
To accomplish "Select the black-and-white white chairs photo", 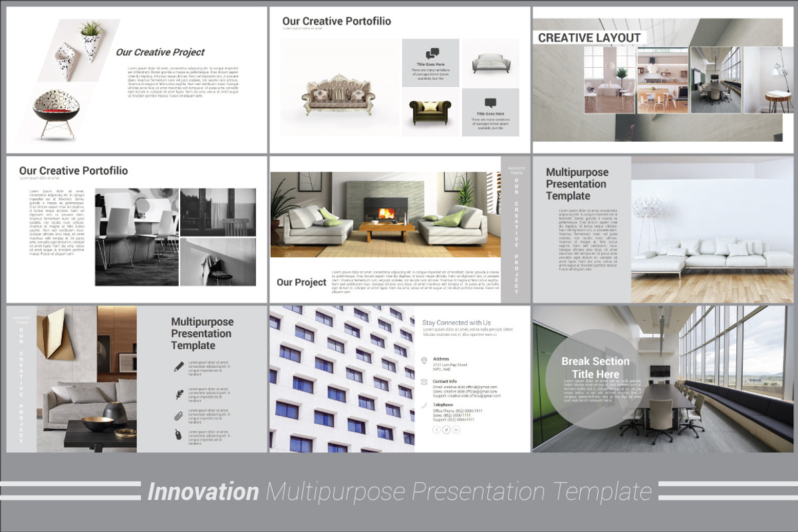I will coord(137,237).
